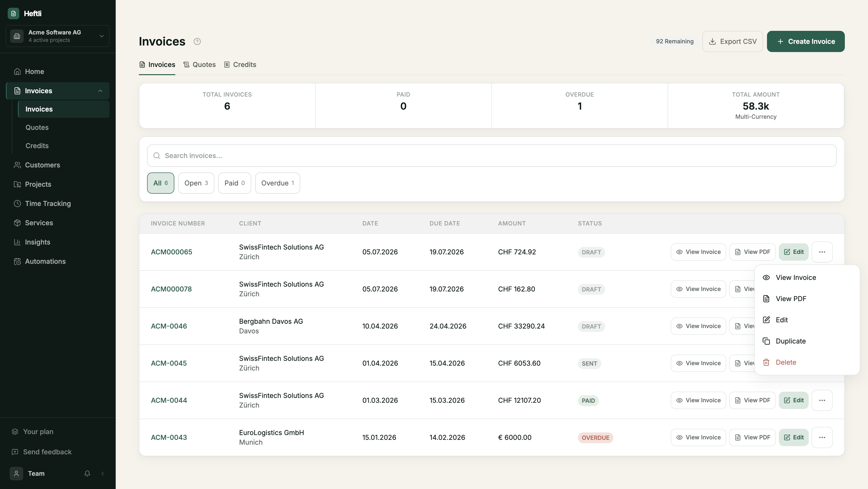Filter by Paid invoices
The height and width of the screenshot is (489, 868).
[235, 183]
